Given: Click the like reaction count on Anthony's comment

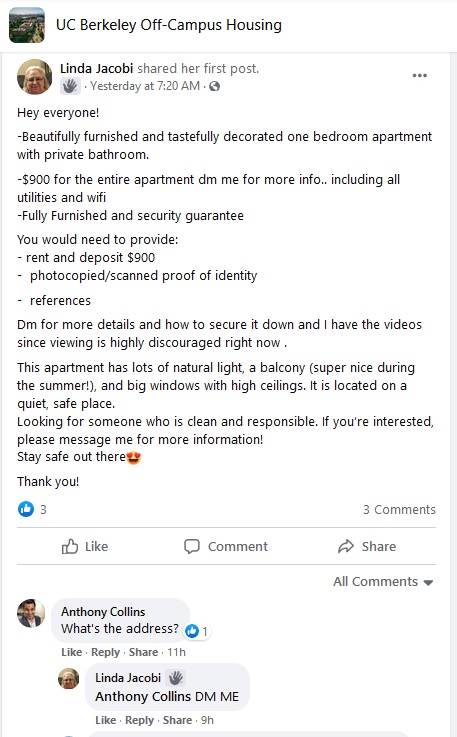Looking at the screenshot, I should coord(197,631).
